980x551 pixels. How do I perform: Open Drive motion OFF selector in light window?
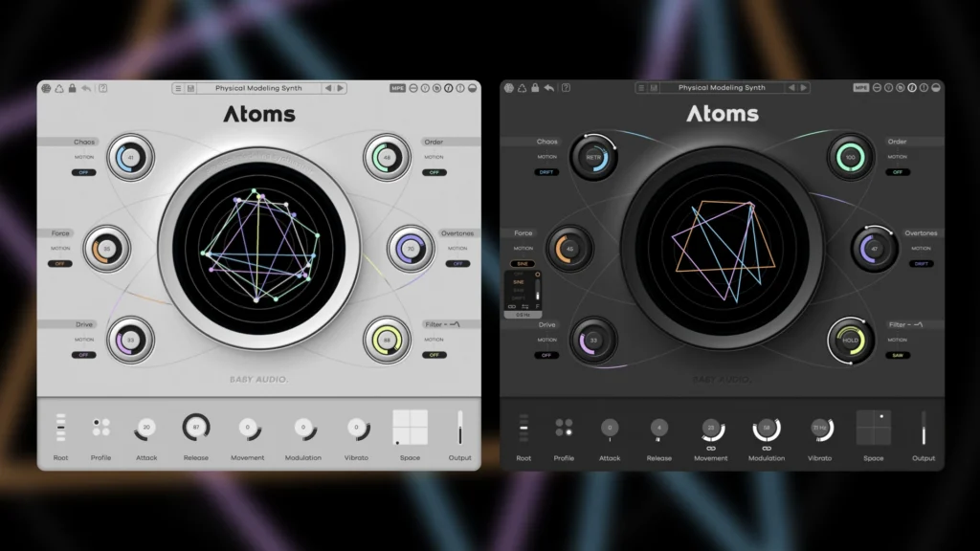click(84, 355)
